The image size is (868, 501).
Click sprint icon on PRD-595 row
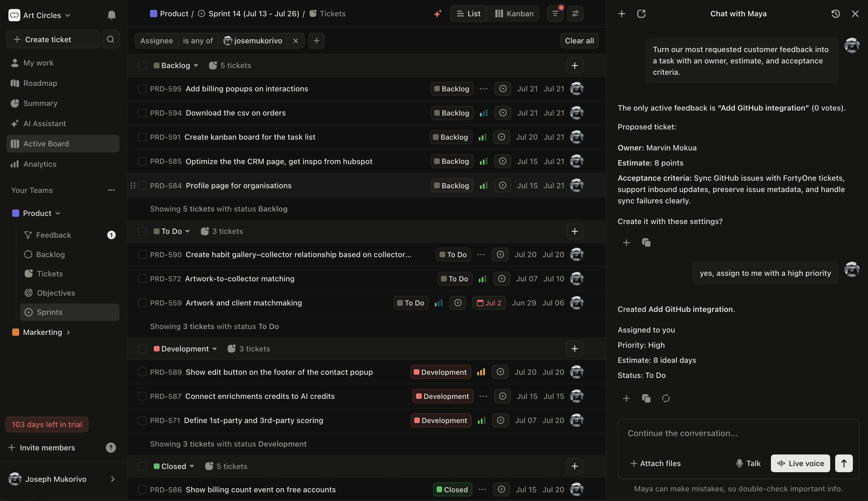click(x=503, y=89)
